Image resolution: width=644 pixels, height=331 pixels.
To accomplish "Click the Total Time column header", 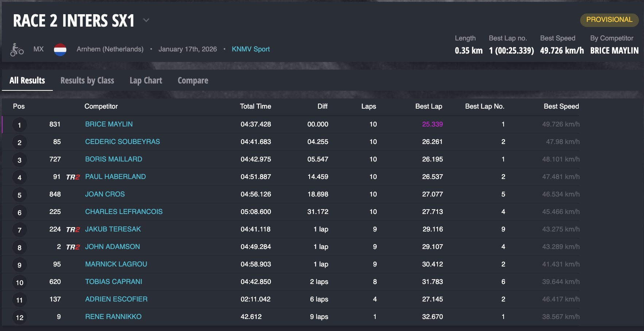I will pos(255,106).
